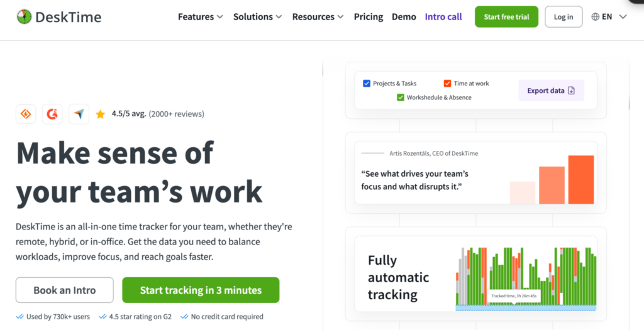Go to the Pricing page
Screen dimensions: 644x330
[369, 17]
